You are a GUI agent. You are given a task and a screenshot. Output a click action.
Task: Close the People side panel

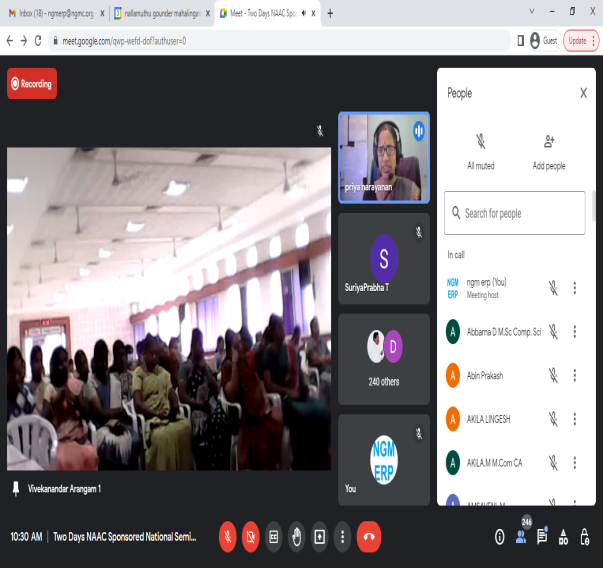(x=584, y=93)
